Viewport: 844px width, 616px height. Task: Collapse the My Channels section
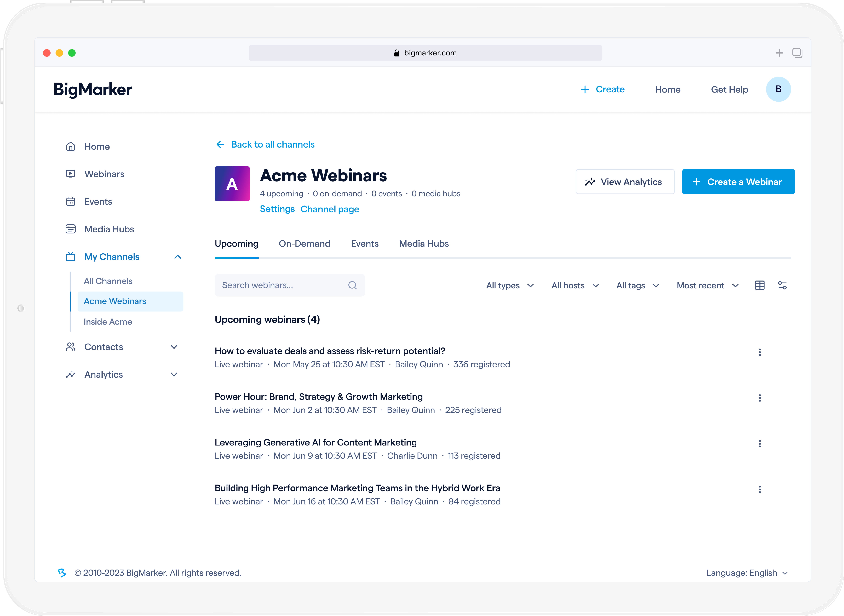[x=178, y=257]
